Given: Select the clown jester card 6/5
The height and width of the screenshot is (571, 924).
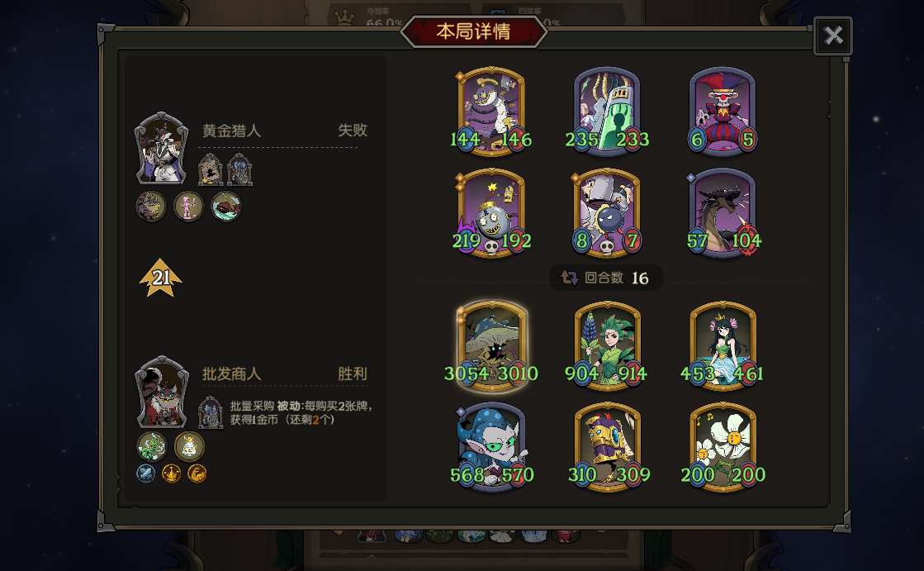Looking at the screenshot, I should (723, 112).
